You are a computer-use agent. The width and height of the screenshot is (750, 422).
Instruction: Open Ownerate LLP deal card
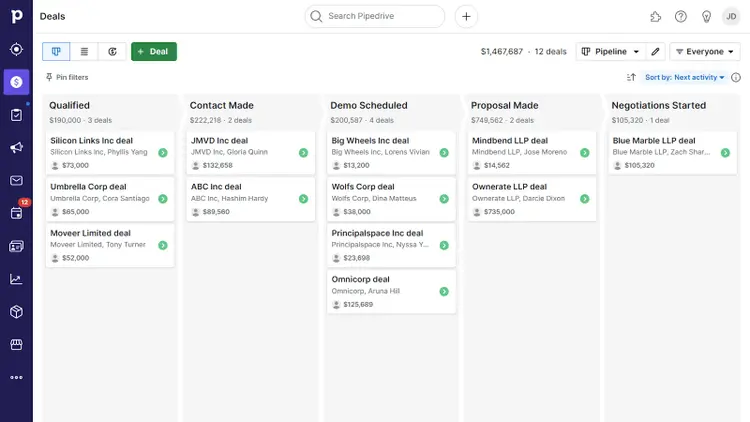click(532, 199)
